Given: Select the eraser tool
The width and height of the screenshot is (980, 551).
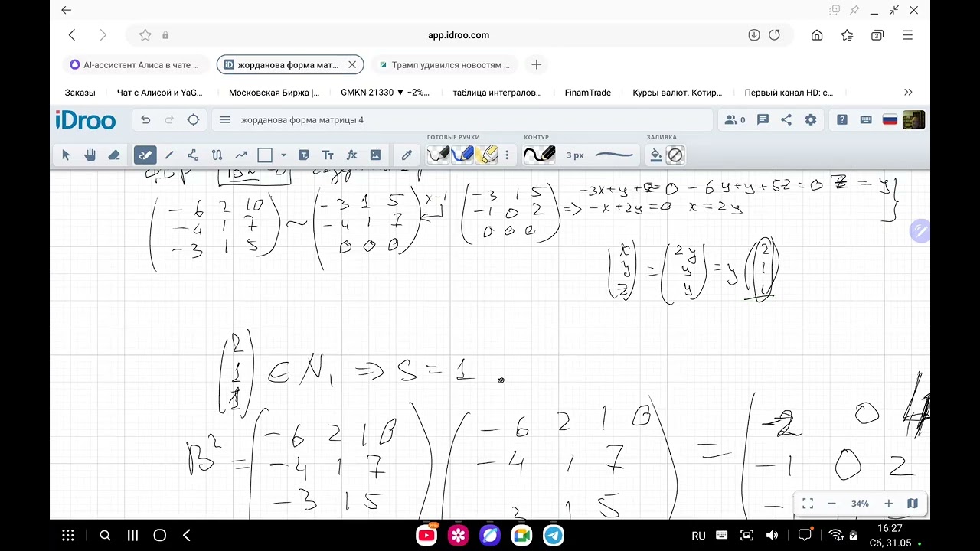Looking at the screenshot, I should 114,155.
